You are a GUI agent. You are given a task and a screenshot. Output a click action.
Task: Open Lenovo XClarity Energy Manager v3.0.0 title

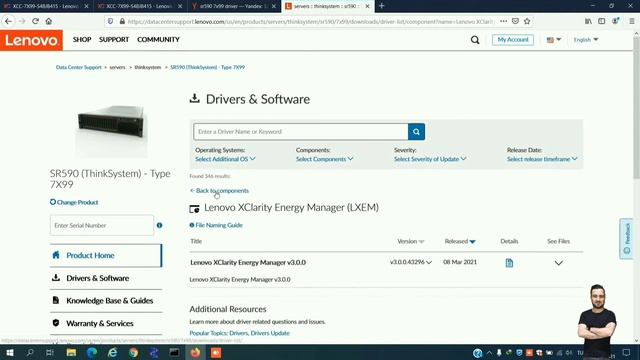pos(248,262)
